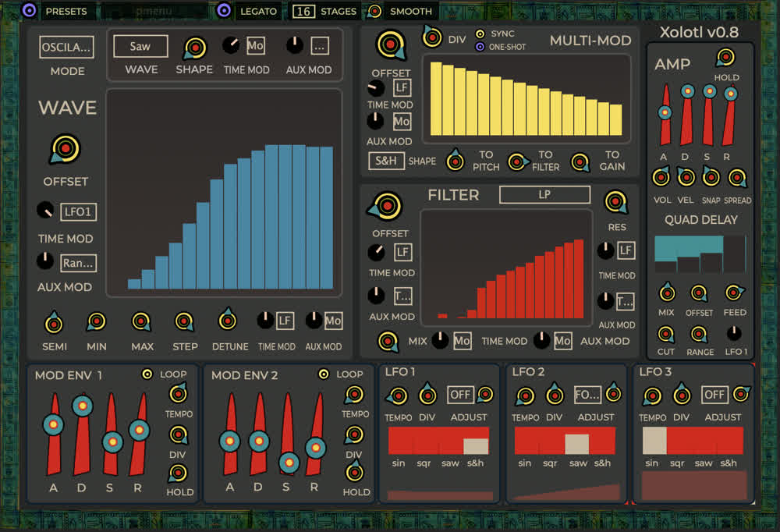
Task: Adjust the MOD ENV 2 TEMPO knob
Action: tap(354, 395)
